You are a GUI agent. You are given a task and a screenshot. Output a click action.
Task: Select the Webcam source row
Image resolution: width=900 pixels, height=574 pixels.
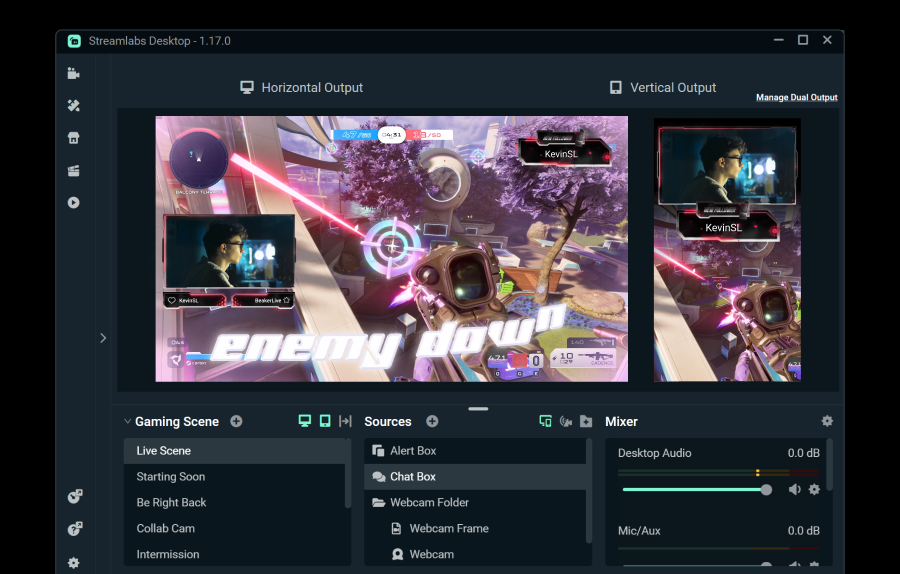tap(475, 554)
